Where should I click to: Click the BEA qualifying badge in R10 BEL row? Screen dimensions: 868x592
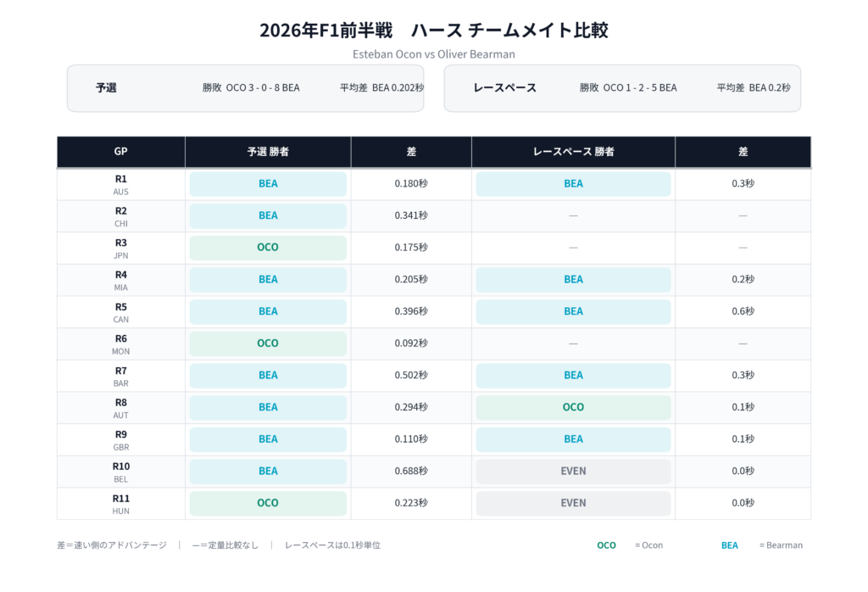pyautogui.click(x=268, y=472)
